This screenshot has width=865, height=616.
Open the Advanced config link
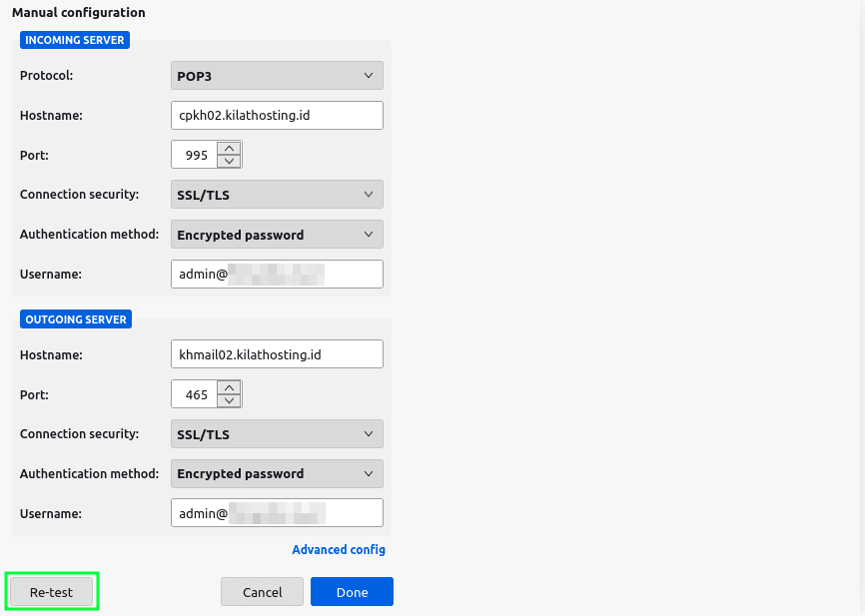339,549
